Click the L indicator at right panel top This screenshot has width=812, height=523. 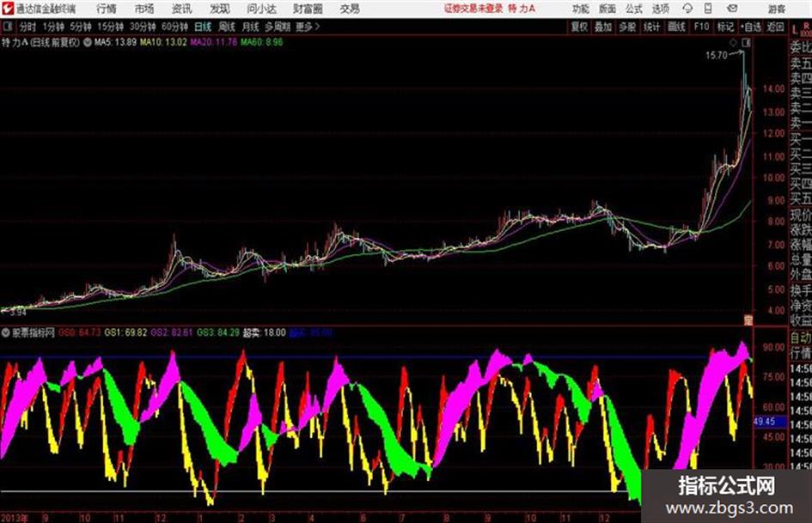pyautogui.click(x=795, y=29)
